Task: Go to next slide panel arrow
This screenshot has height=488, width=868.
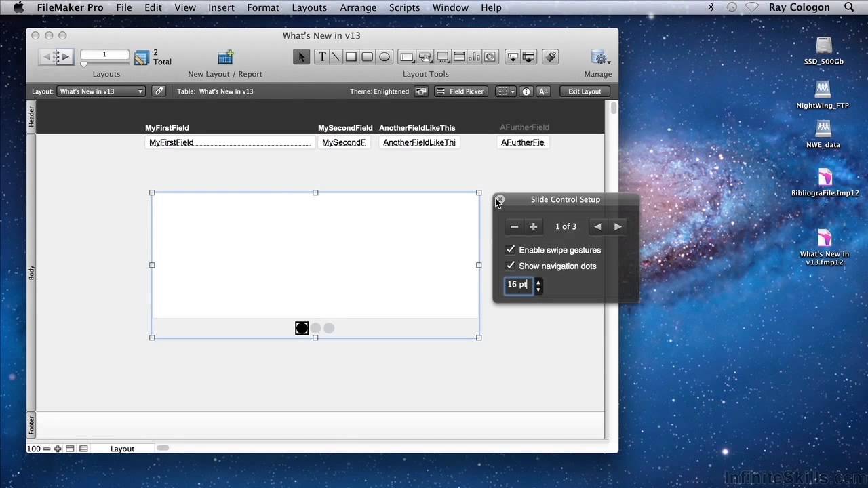Action: [x=618, y=226]
